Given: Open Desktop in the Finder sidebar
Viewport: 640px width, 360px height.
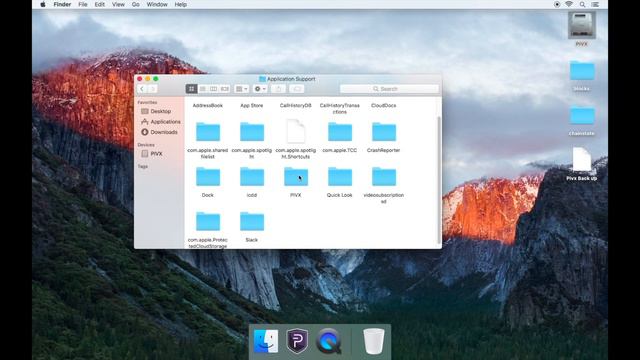Looking at the screenshot, I should [160, 111].
